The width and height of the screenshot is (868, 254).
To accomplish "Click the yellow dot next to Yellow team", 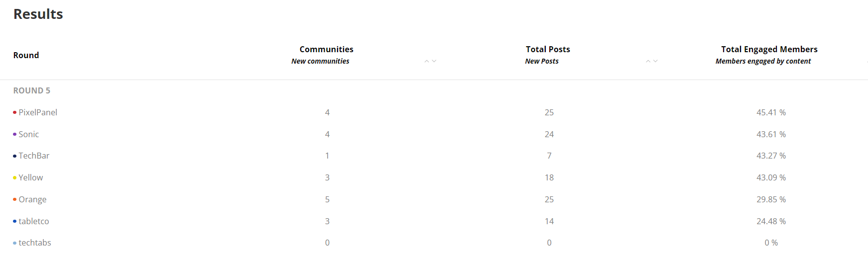I will click(x=14, y=178).
